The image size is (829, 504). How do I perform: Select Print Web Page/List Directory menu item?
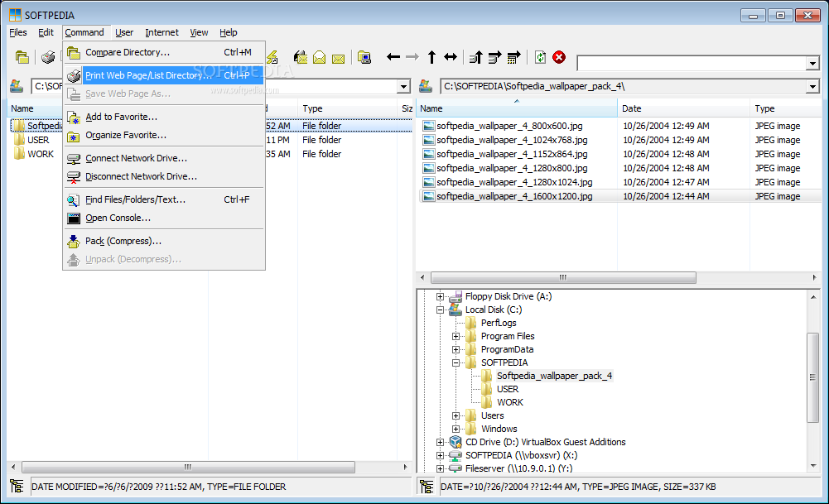165,75
